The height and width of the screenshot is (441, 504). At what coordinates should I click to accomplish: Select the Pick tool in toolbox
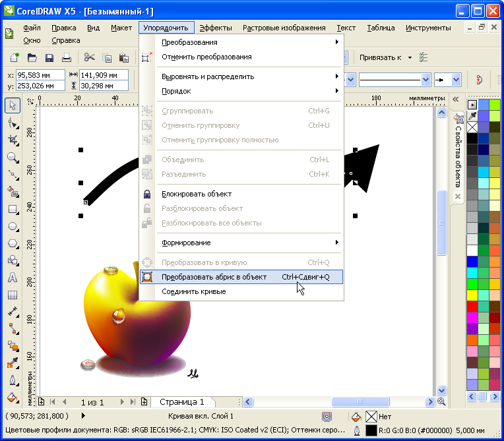pyautogui.click(x=13, y=105)
